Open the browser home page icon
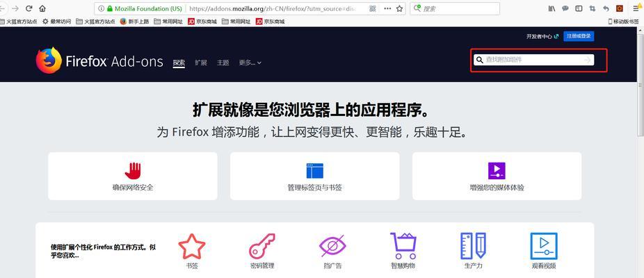The height and width of the screenshot is (278, 644). (x=42, y=8)
